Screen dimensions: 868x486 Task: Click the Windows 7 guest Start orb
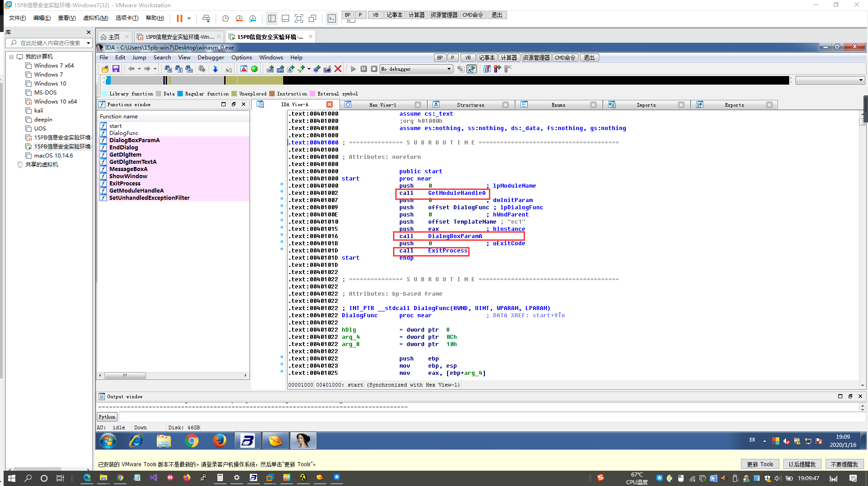coord(108,441)
